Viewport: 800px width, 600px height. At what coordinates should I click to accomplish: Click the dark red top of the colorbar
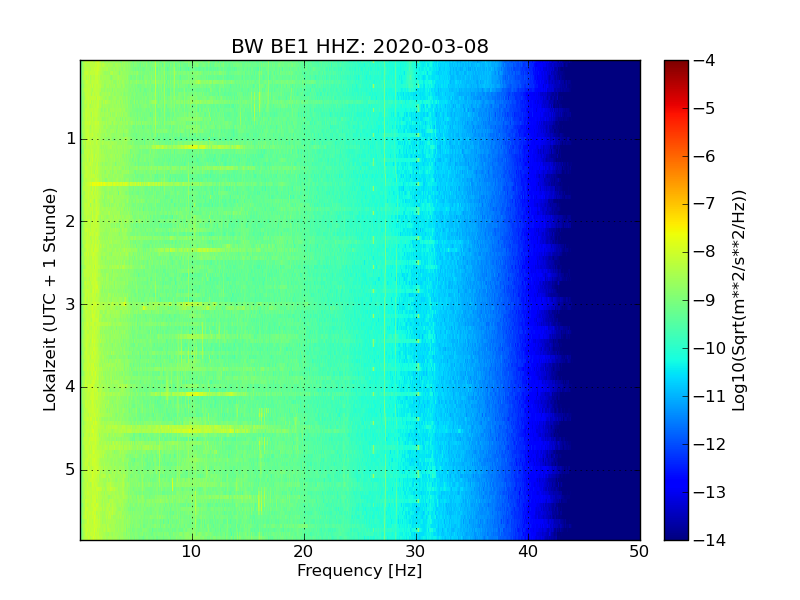(x=677, y=66)
